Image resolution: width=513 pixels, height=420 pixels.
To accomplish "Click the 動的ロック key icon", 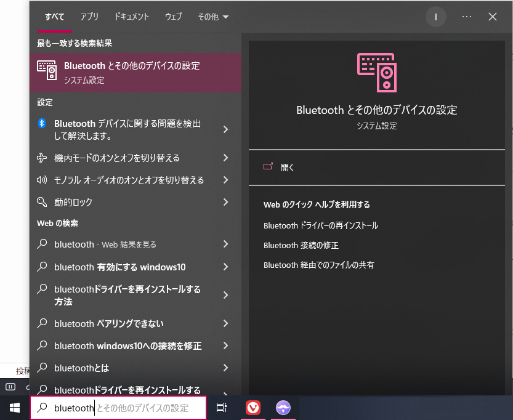I will pyautogui.click(x=42, y=202).
